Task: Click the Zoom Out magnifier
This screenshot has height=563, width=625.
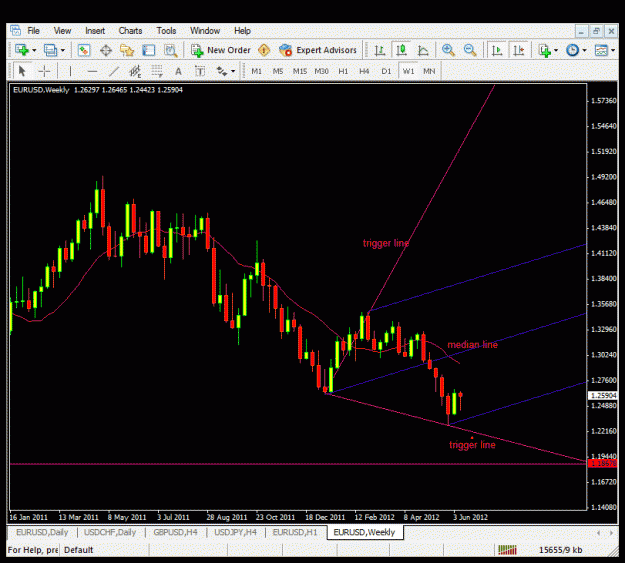Action: coord(470,50)
